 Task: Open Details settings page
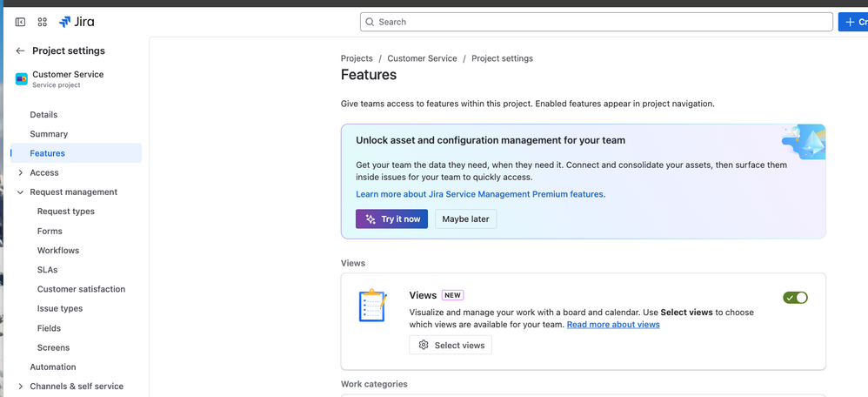(76, 115)
